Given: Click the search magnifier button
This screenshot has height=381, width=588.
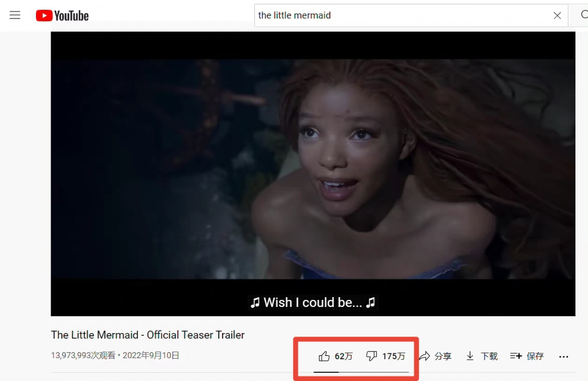Looking at the screenshot, I should click(x=583, y=15).
